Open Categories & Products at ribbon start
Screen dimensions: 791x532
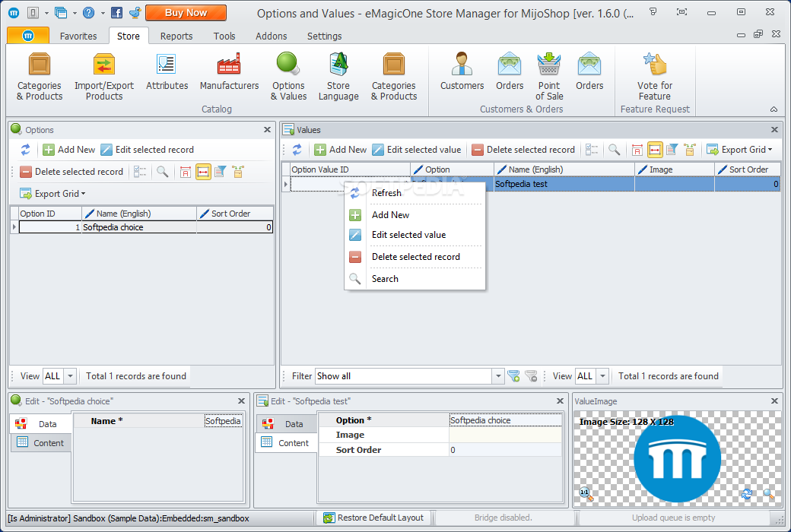tap(40, 77)
